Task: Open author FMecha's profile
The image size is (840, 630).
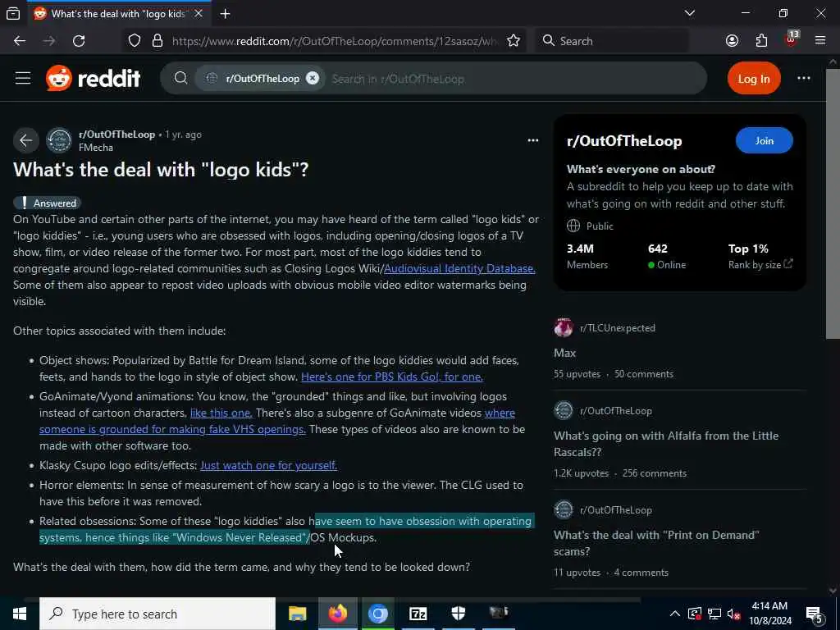Action: [x=96, y=148]
